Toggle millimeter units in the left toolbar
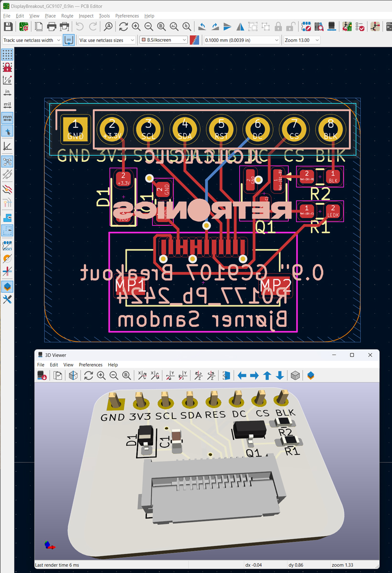 pos(7,118)
